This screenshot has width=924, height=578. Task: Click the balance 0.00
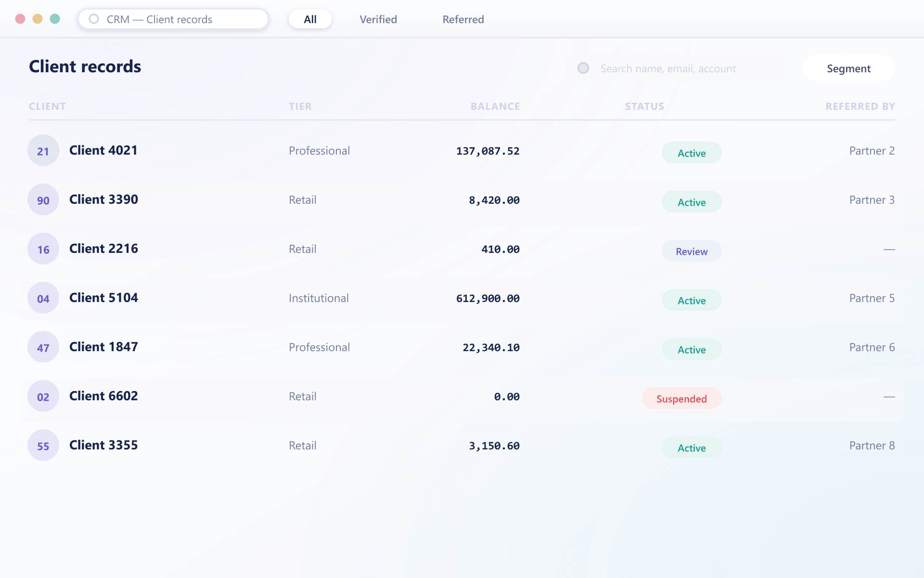(507, 397)
